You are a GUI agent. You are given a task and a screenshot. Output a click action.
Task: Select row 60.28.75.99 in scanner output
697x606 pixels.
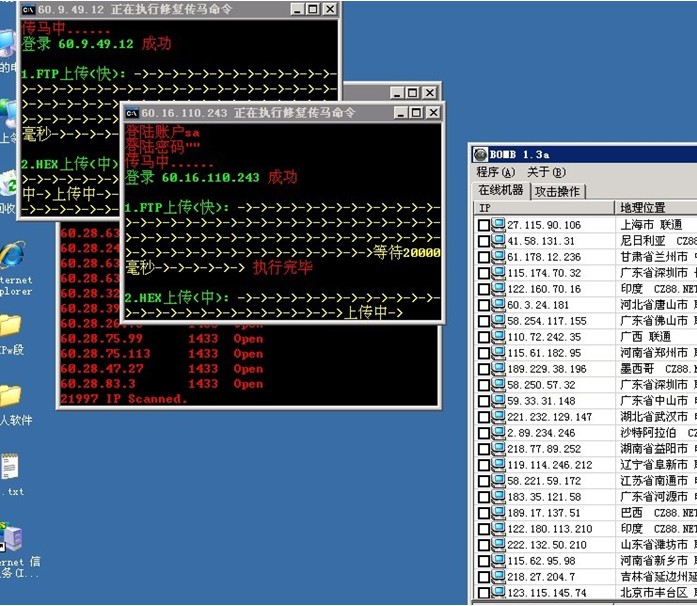point(162,339)
